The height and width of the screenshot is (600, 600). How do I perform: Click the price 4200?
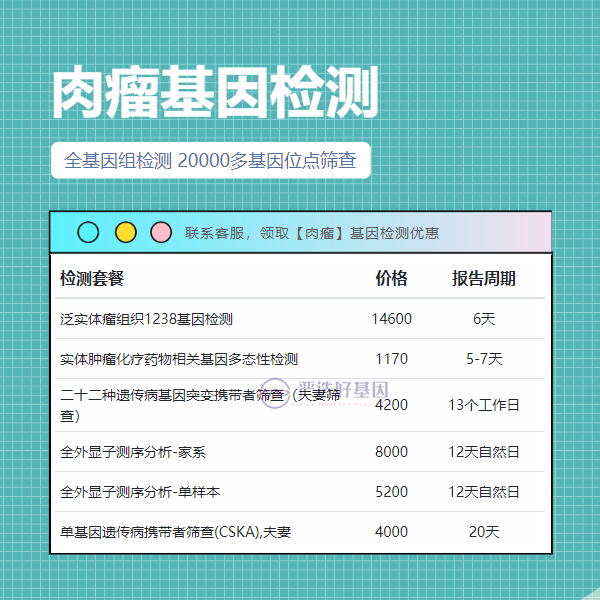coord(391,405)
